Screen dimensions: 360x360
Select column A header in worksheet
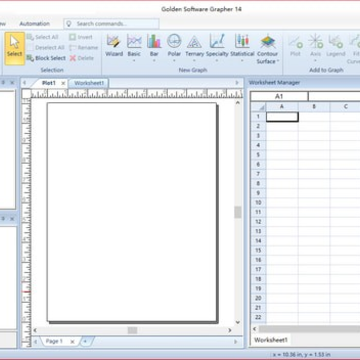coord(282,107)
